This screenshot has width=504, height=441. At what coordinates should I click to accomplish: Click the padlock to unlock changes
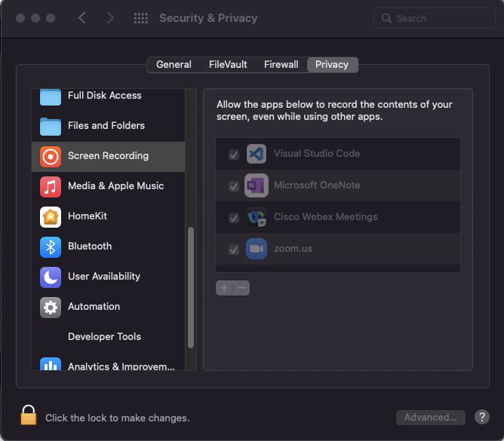point(28,415)
